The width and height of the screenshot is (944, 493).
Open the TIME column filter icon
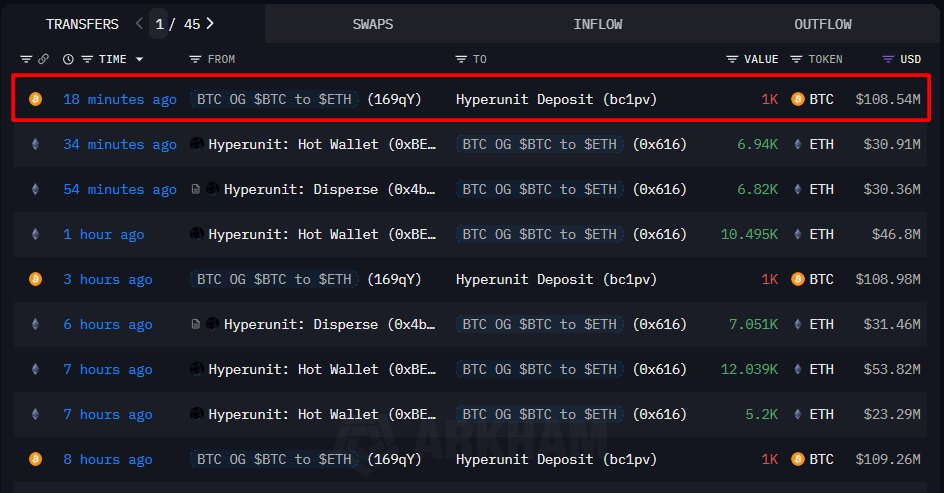tap(87, 59)
